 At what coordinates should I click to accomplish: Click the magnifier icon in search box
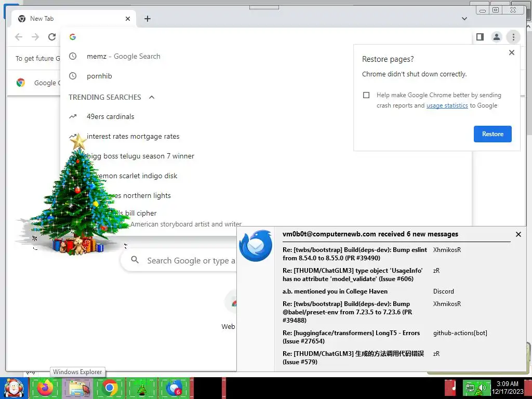135,260
